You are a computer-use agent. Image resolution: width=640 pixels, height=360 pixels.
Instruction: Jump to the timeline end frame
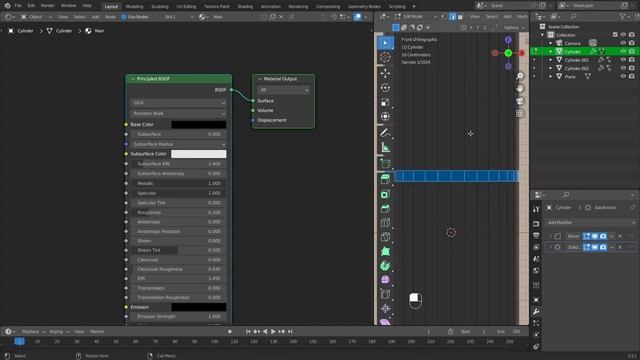click(290, 332)
